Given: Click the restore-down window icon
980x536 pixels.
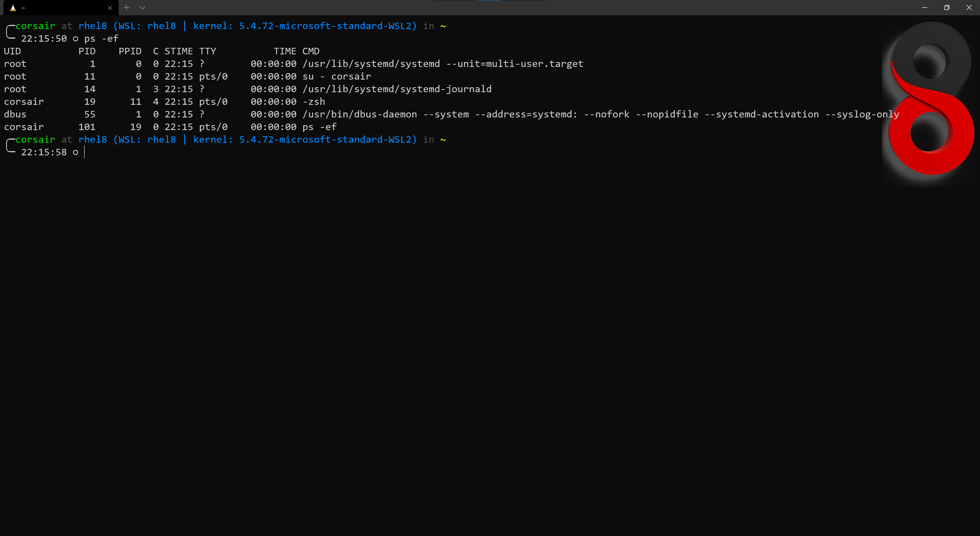Looking at the screenshot, I should point(946,8).
